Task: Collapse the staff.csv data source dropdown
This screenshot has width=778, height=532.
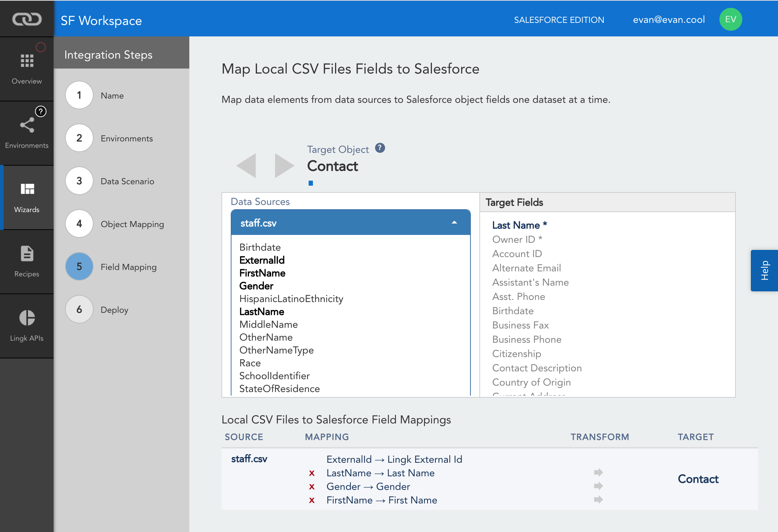Action: click(454, 222)
